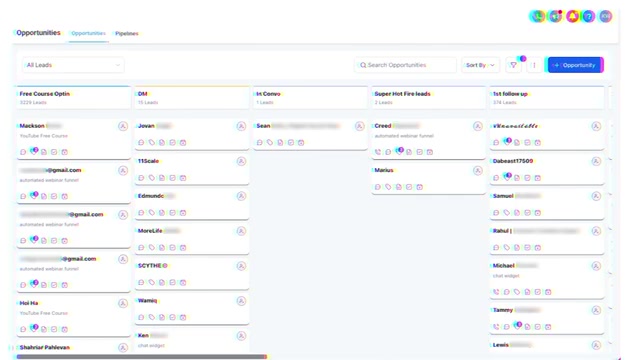Image resolution: width=640 pixels, height=360 pixels.
Task: Click the Shahriar Pahlevan card name
Action: click(x=45, y=347)
